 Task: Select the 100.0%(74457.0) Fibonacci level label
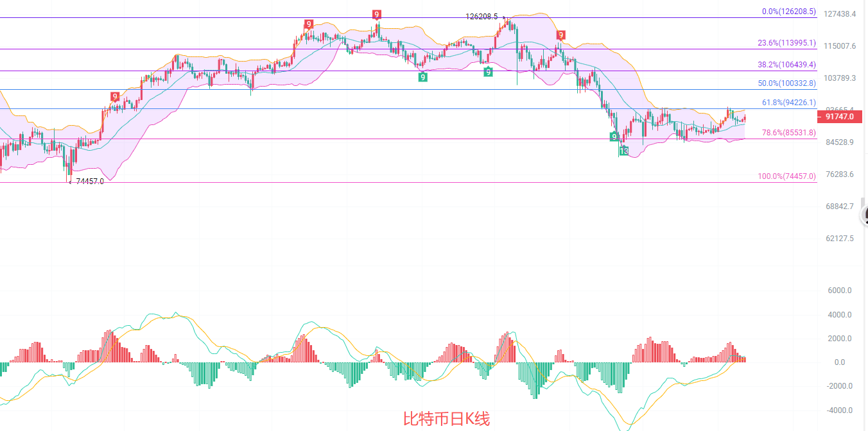pyautogui.click(x=786, y=176)
